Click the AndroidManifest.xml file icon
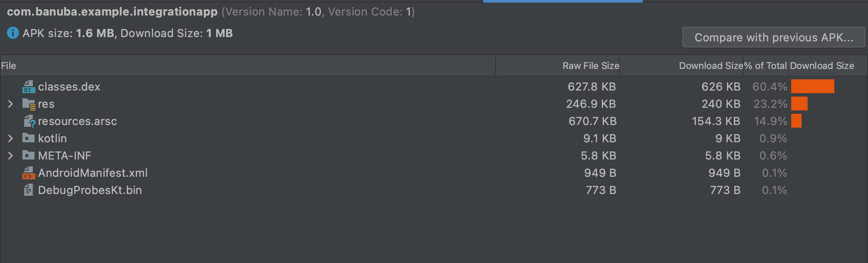The height and width of the screenshot is (263, 868). pyautogui.click(x=28, y=173)
